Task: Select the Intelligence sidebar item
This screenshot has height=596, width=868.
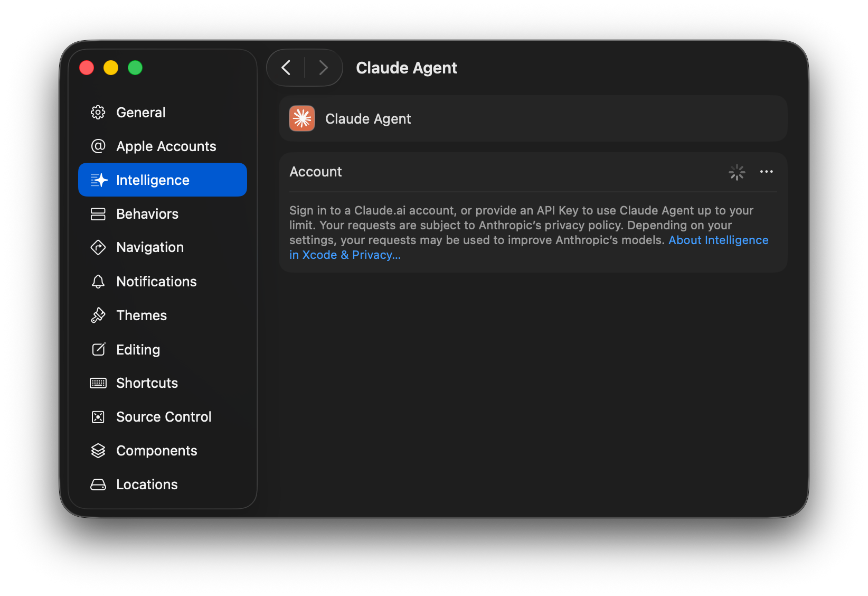Action: click(x=163, y=180)
